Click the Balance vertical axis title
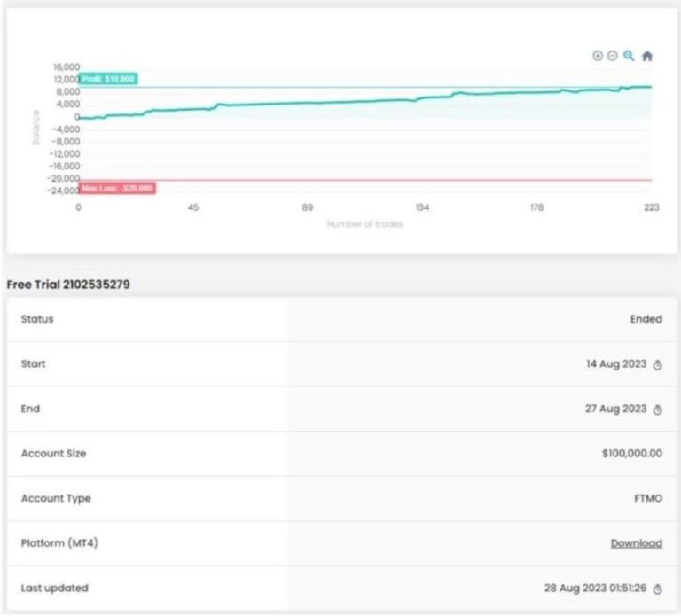Screen dimensions: 681x616 tap(36, 127)
